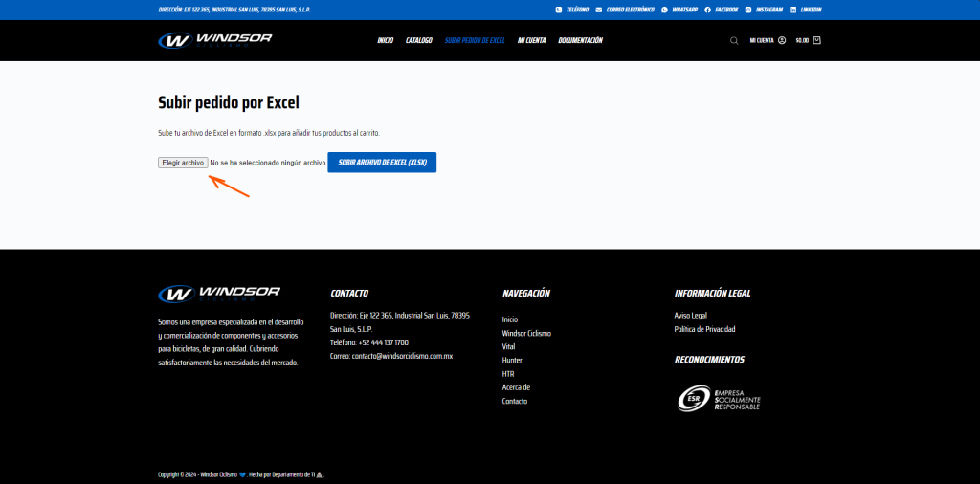Open Documentación in the main menu
Viewport: 980px width, 484px height.
click(x=580, y=40)
